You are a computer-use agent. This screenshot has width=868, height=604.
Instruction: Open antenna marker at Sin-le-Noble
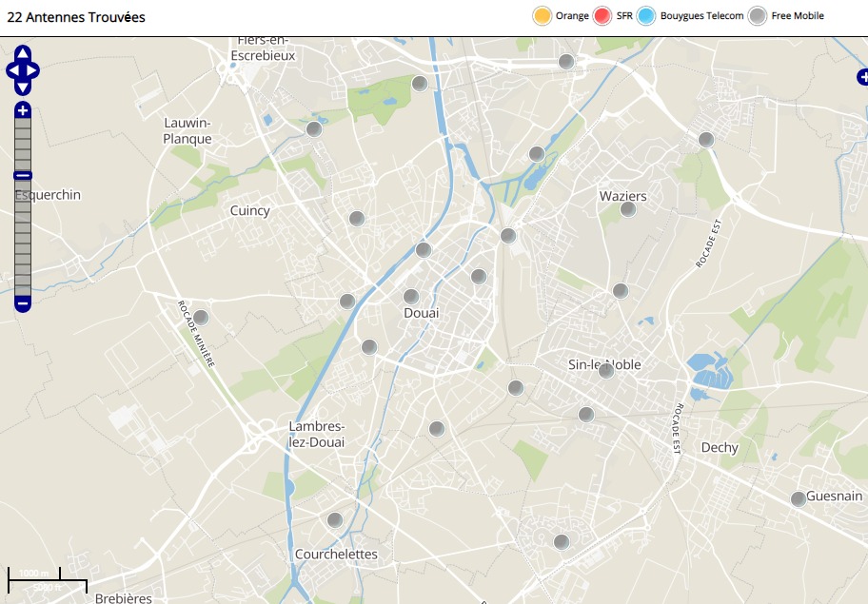(606, 371)
